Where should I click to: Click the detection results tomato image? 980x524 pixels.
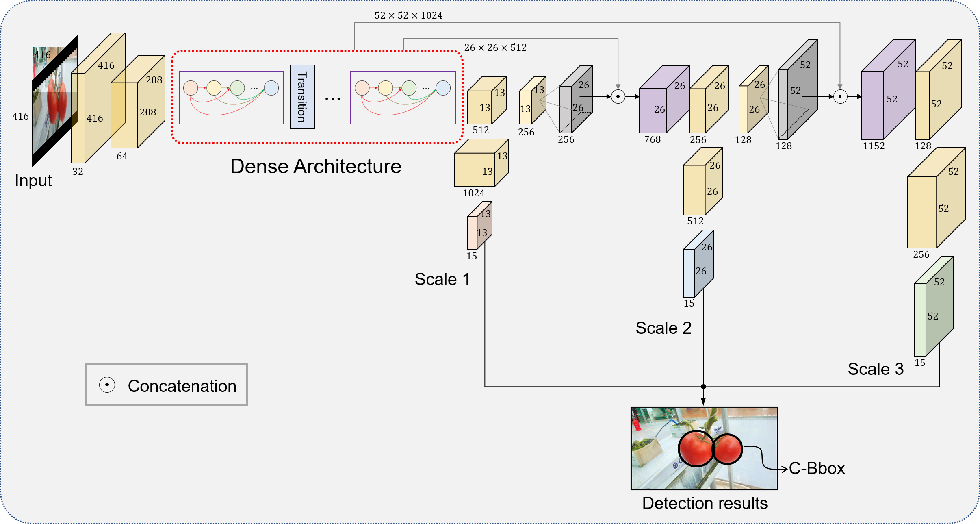point(704,448)
